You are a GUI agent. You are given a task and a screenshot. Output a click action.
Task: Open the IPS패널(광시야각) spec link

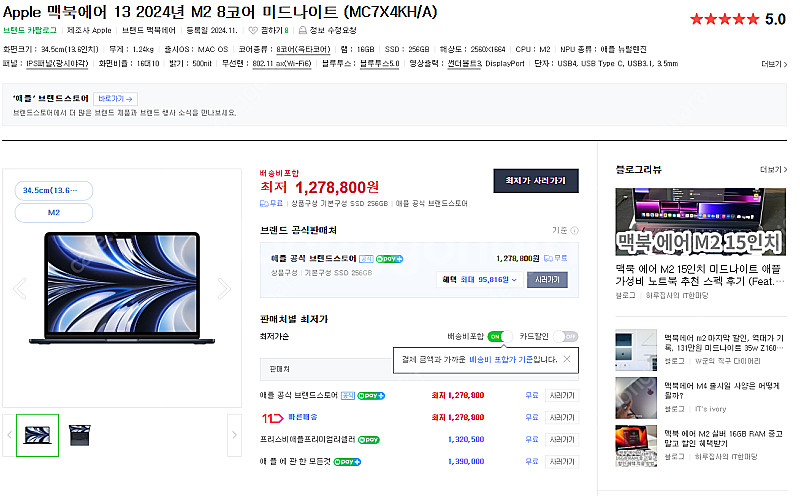(57, 64)
